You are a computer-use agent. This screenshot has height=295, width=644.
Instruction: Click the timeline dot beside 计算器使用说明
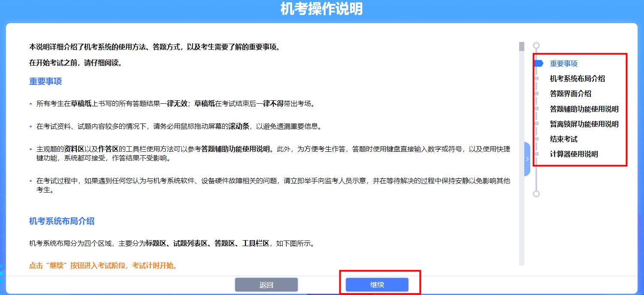[537, 154]
